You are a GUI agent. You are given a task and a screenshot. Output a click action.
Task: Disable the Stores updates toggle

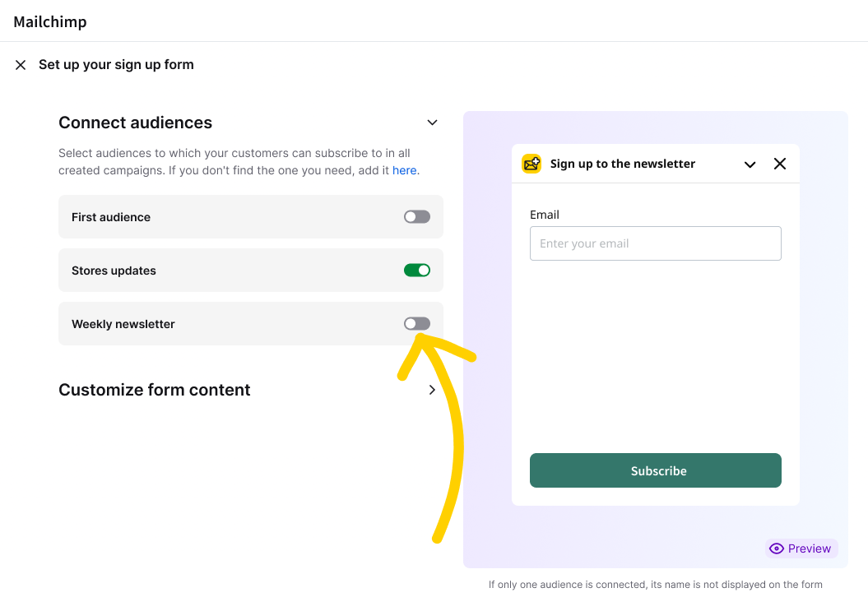click(x=417, y=270)
